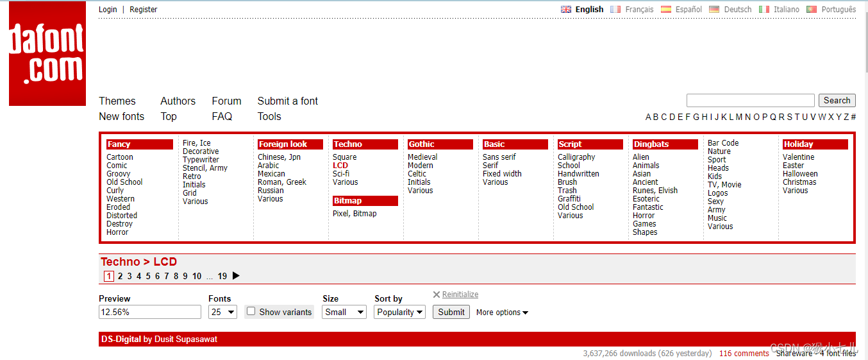Go to page 2
Image resolution: width=868 pixels, height=360 pixels.
(120, 276)
